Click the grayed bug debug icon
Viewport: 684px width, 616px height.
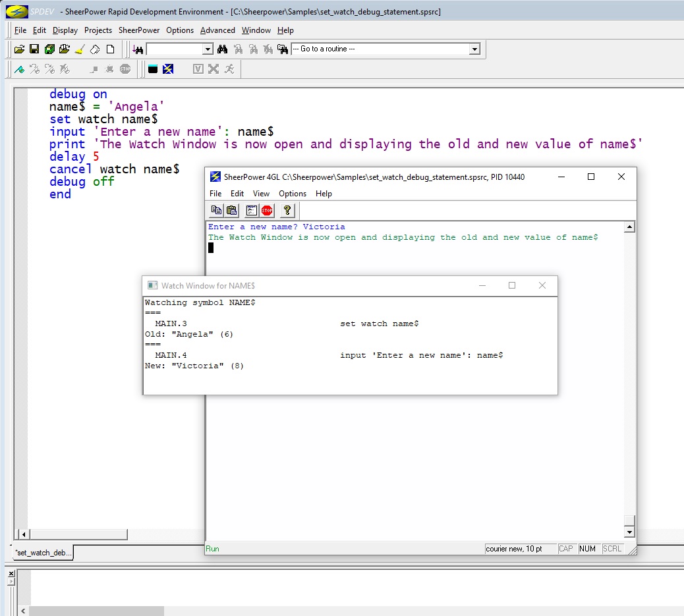tap(109, 69)
